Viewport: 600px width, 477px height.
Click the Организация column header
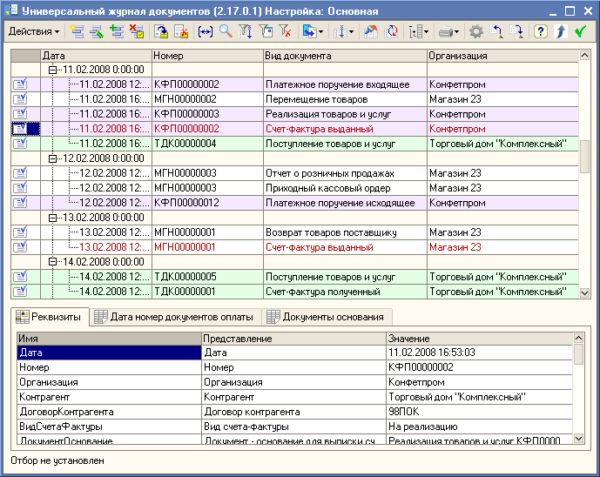(x=503, y=56)
